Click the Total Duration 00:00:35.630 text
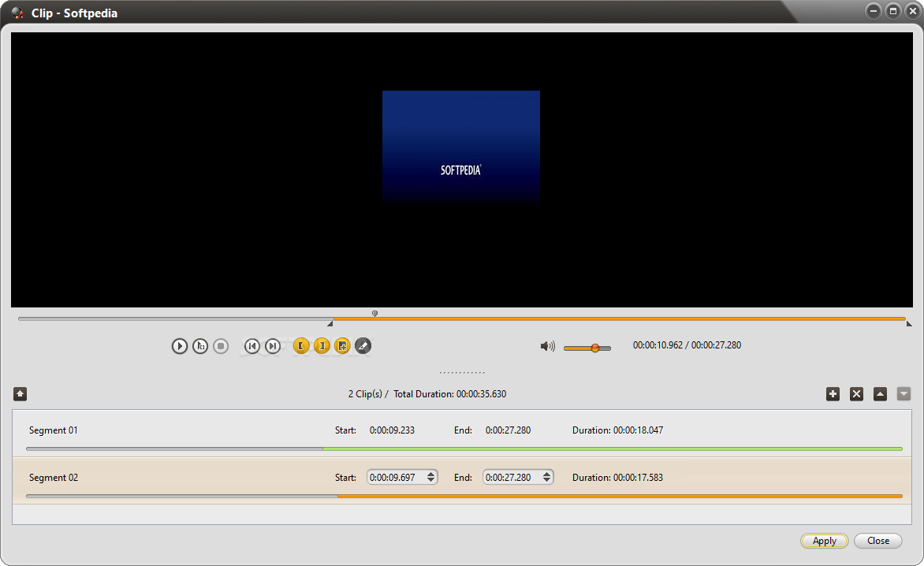 [449, 394]
